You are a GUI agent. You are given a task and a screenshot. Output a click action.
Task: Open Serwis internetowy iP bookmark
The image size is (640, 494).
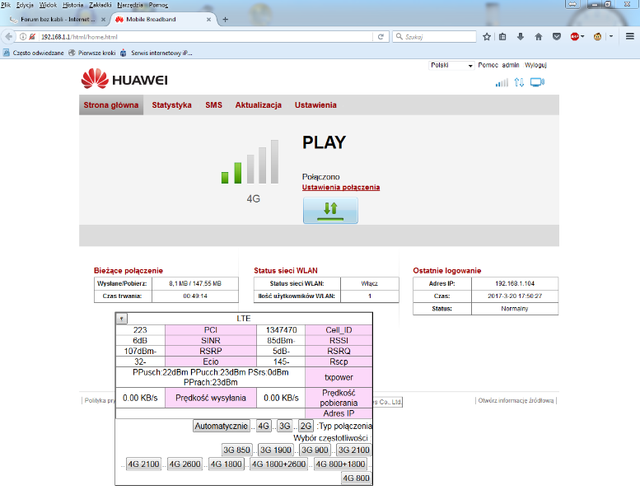(156, 53)
